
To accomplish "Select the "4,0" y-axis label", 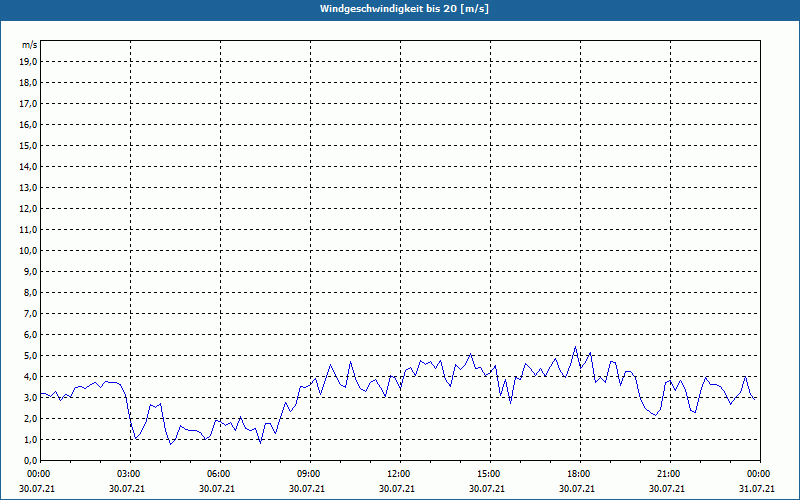I will [x=30, y=377].
